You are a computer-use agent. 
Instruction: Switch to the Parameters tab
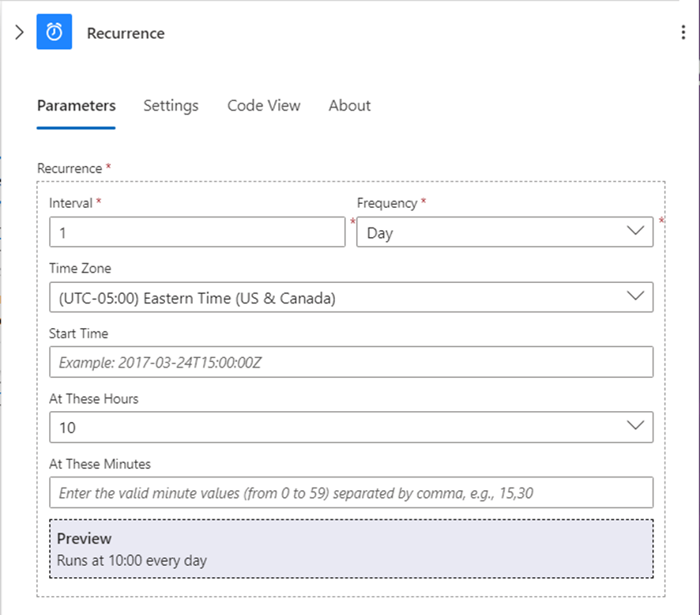(x=76, y=106)
